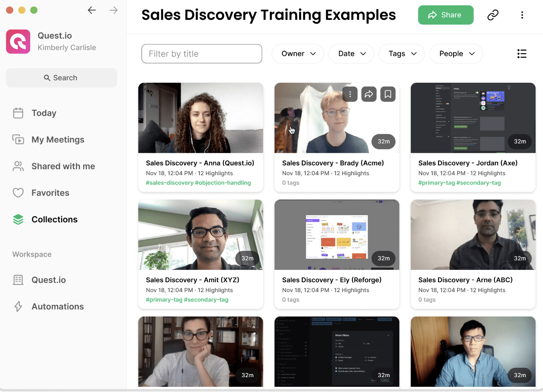The height and width of the screenshot is (392, 543).
Task: Open the Collections section
Action: (x=54, y=219)
